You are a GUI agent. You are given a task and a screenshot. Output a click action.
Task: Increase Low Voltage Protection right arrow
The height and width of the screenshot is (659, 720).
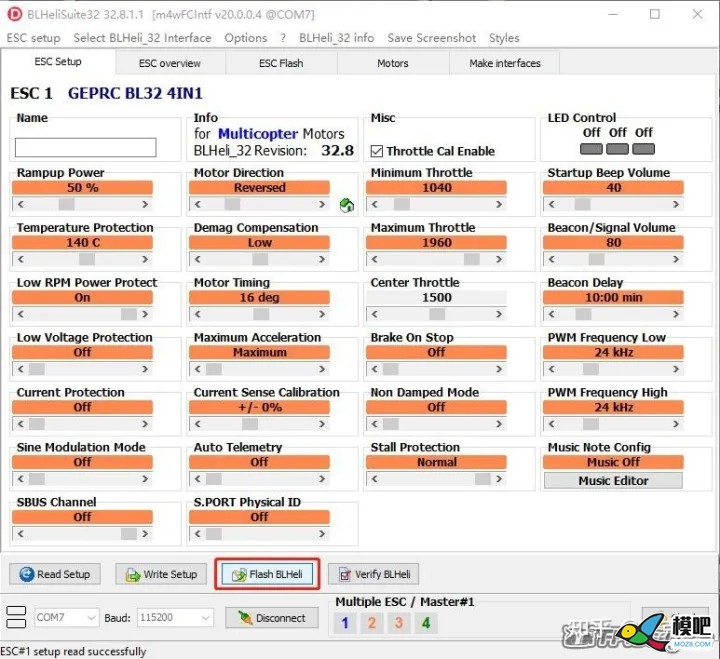tap(145, 369)
